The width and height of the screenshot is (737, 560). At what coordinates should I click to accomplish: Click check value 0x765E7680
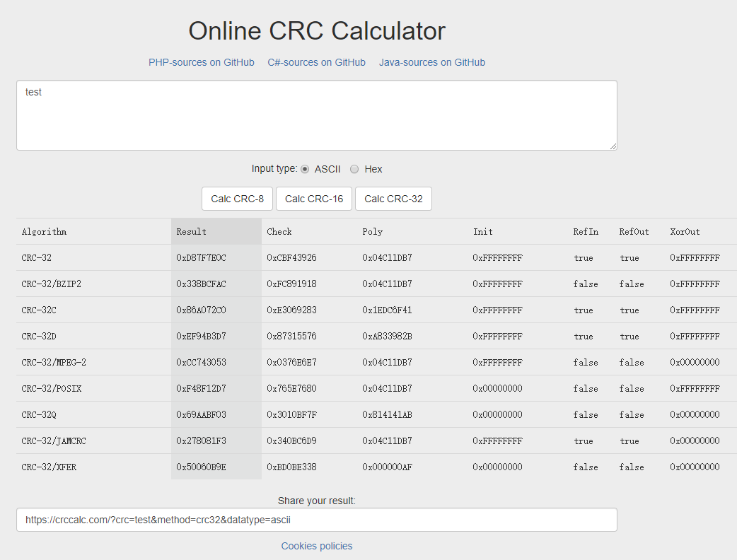pos(291,388)
